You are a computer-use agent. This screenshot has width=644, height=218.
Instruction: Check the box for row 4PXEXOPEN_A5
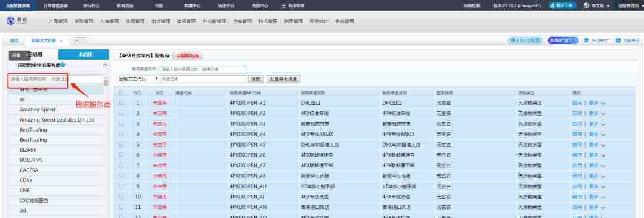point(121,145)
